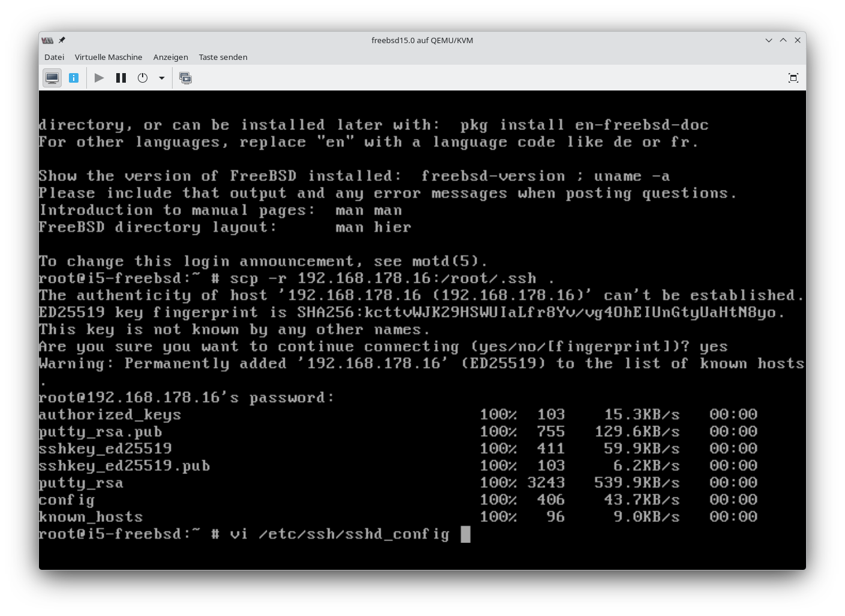This screenshot has width=845, height=616.
Task: Click the '(yes/no/[fingerprint])?' prompt text
Action: (580, 347)
